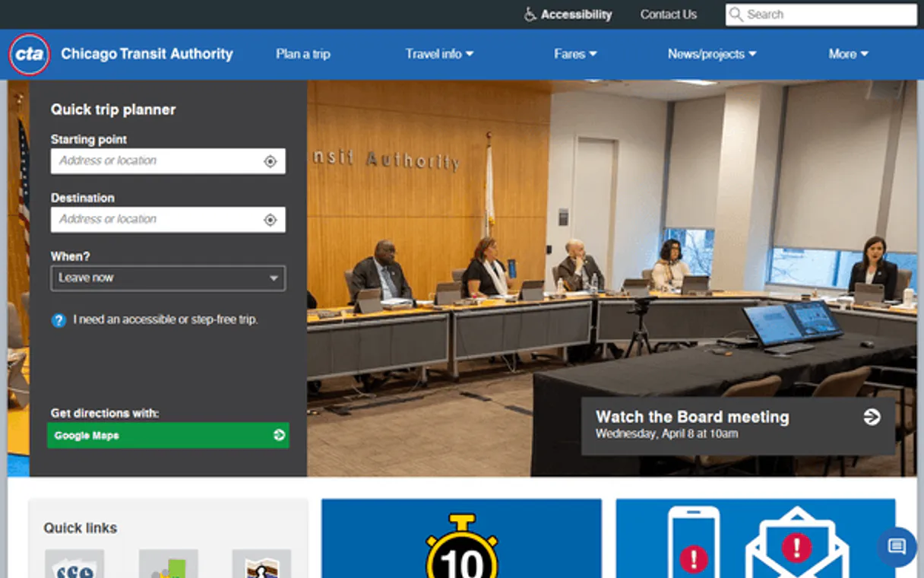Expand the News/projects menu
This screenshot has height=578, width=924.
pyautogui.click(x=711, y=54)
